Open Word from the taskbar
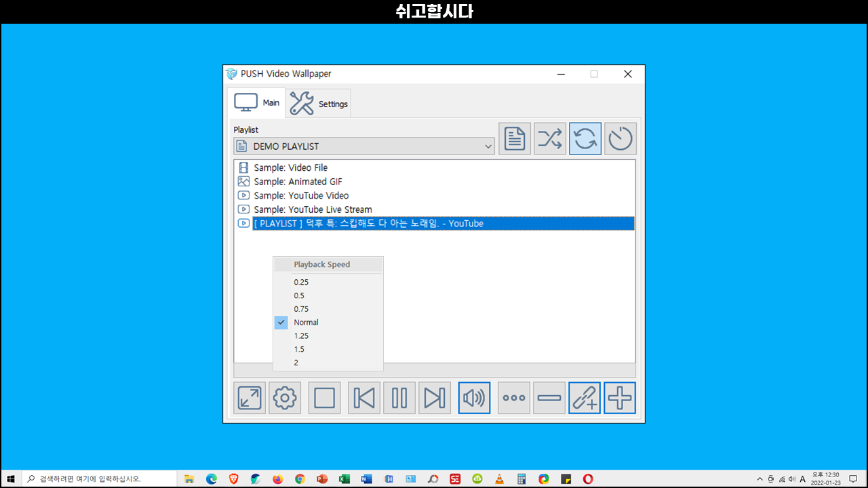Image resolution: width=868 pixels, height=488 pixels. 366,479
